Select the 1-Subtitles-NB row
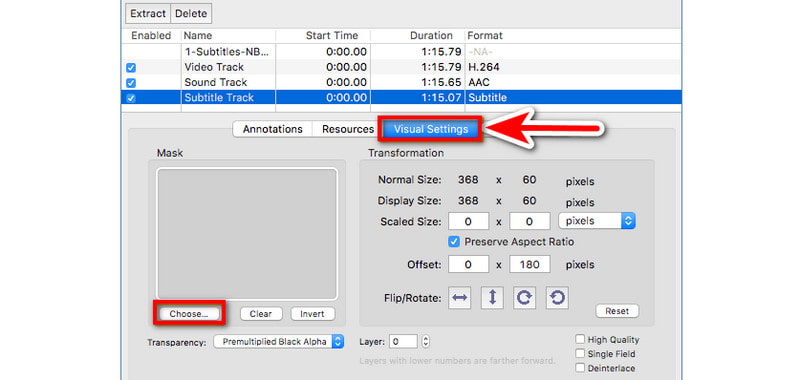 [x=401, y=52]
